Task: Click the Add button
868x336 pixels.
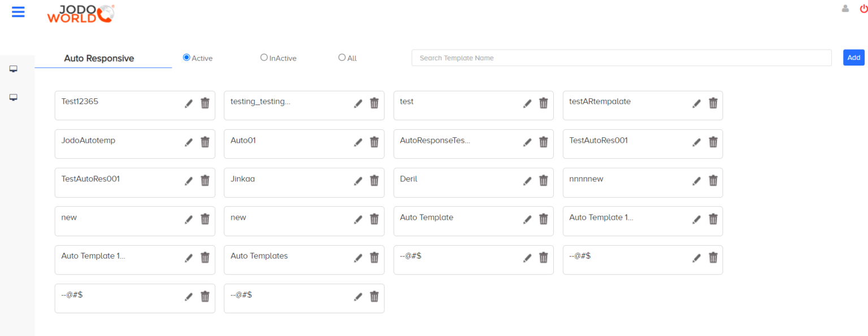Action: [853, 57]
